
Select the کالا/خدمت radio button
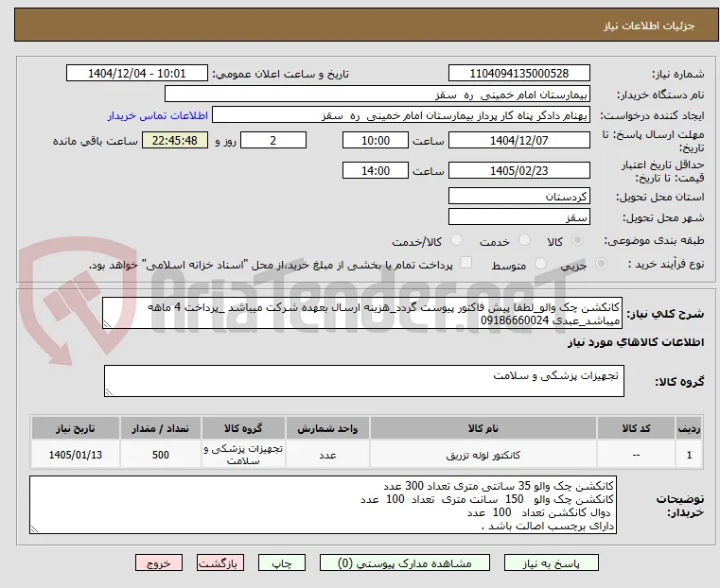(456, 240)
